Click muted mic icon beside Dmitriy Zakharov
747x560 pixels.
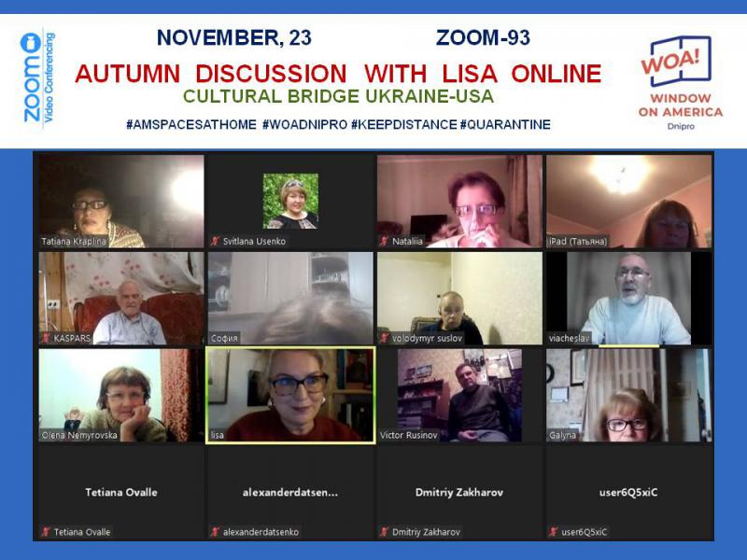coord(385,532)
